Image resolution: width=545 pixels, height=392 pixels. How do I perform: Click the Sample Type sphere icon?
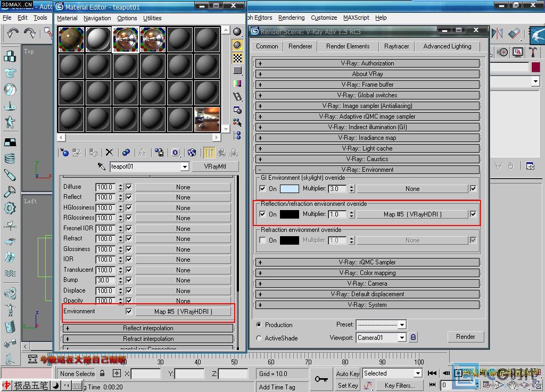click(x=237, y=32)
